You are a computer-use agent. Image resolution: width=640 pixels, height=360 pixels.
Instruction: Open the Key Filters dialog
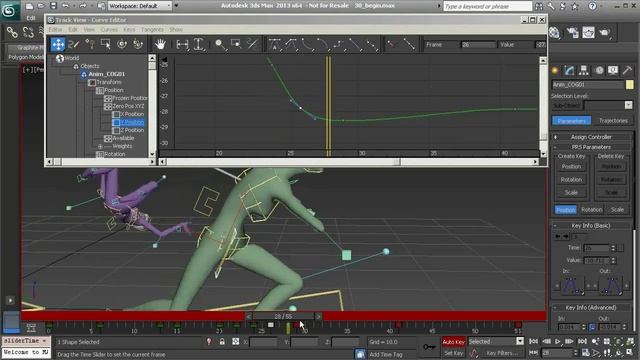(502, 353)
